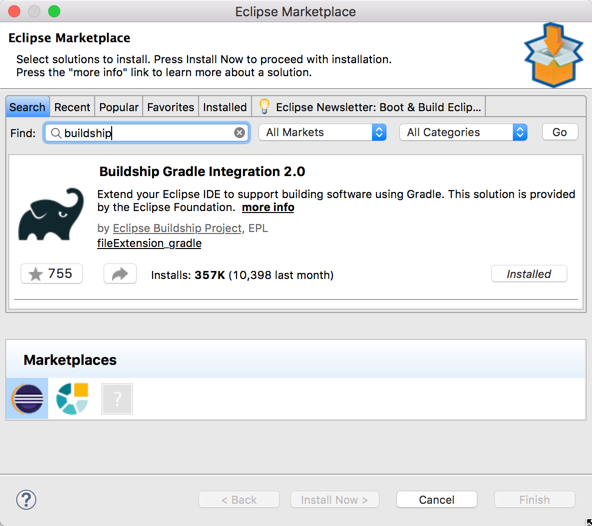The image size is (592, 526).
Task: Click the Finish button
Action: pyautogui.click(x=534, y=500)
